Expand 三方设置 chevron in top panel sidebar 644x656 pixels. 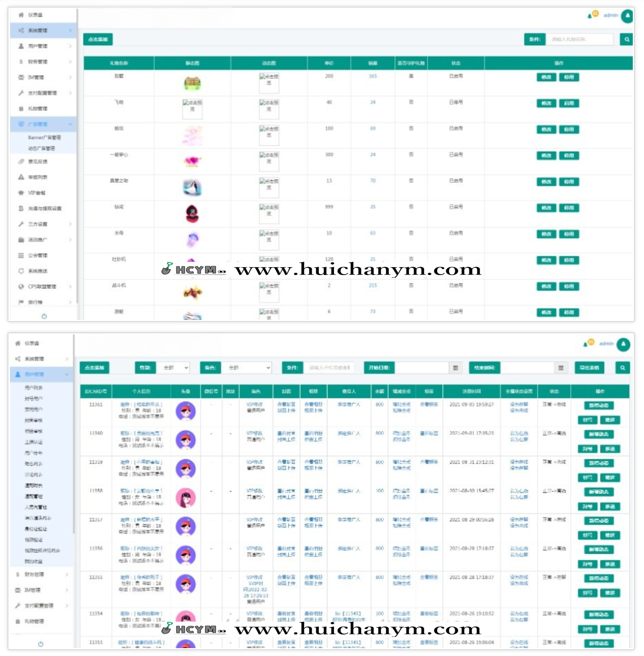(x=70, y=224)
